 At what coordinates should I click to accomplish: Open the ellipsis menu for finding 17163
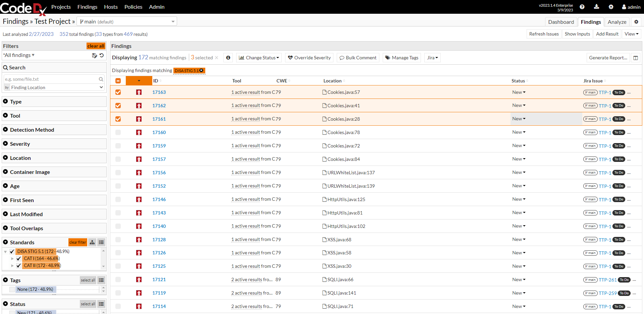pyautogui.click(x=629, y=92)
